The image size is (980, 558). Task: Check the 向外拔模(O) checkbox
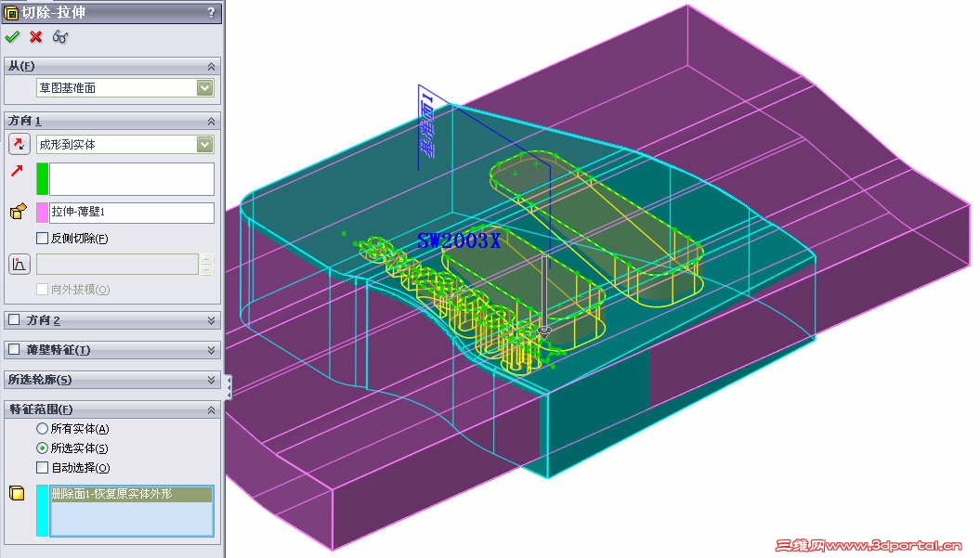43,290
